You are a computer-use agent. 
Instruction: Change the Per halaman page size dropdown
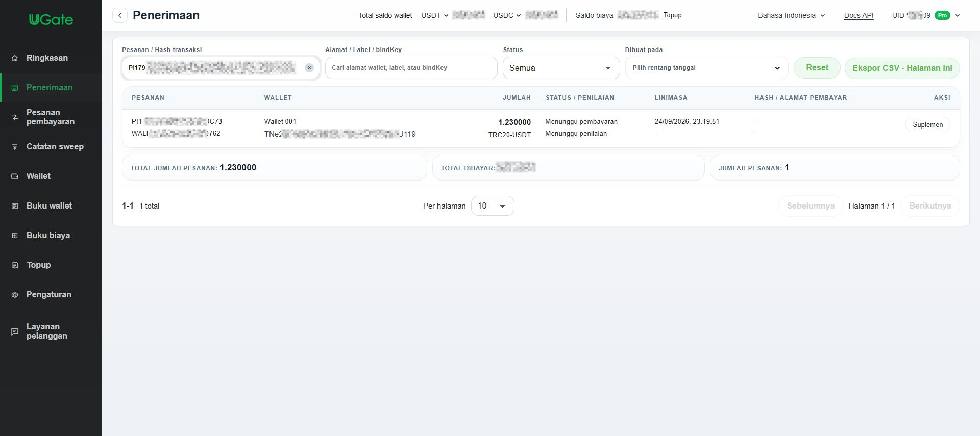pos(492,206)
